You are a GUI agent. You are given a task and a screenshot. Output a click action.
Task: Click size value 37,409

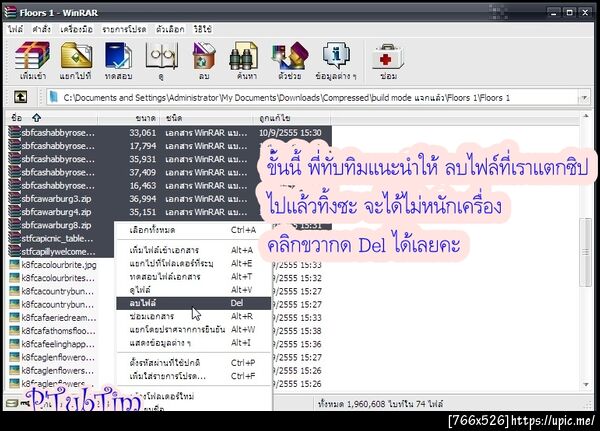pos(142,172)
